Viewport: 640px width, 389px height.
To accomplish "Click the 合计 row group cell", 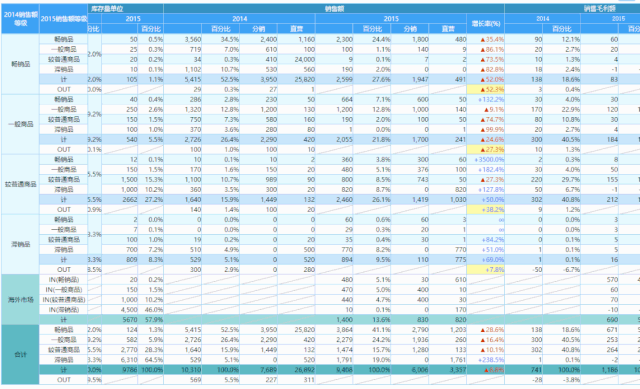I will point(20,355).
